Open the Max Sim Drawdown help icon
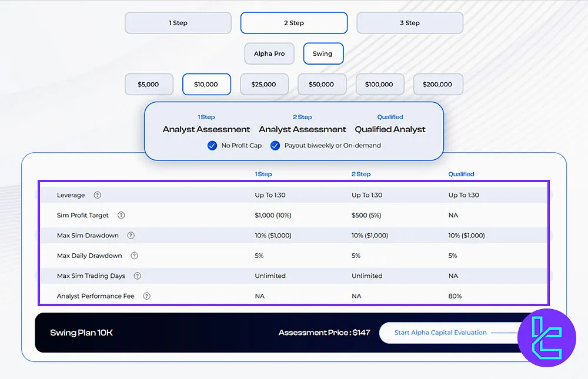The image size is (588, 379). [x=131, y=236]
